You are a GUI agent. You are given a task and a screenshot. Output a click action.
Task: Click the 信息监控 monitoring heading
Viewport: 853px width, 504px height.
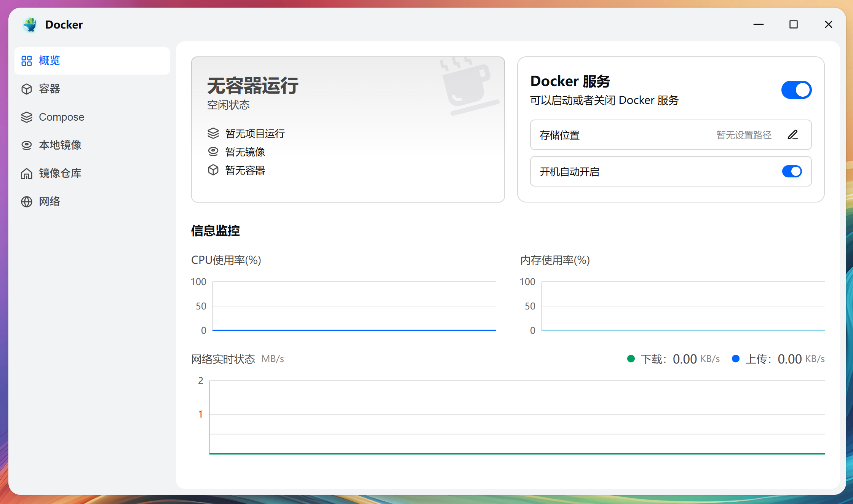point(215,230)
